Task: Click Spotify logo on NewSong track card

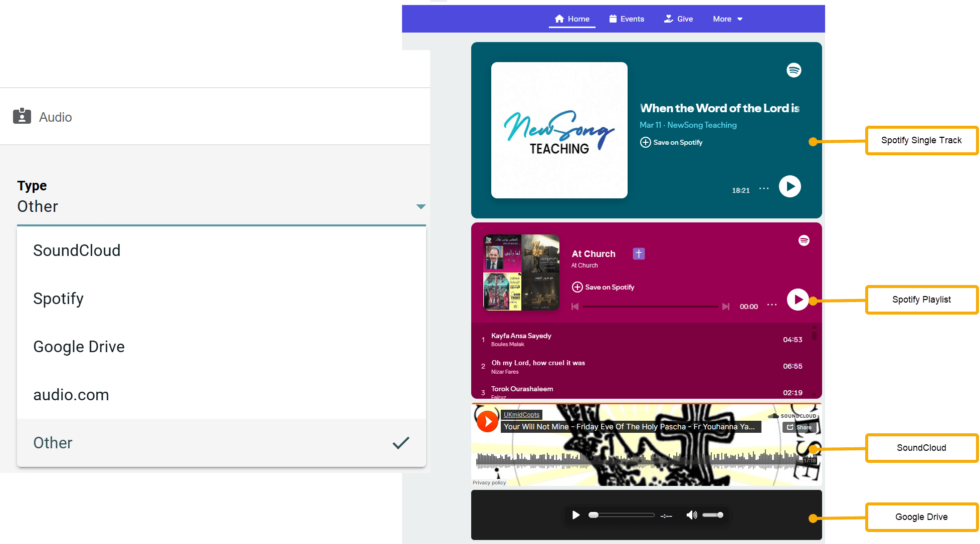Action: click(794, 70)
